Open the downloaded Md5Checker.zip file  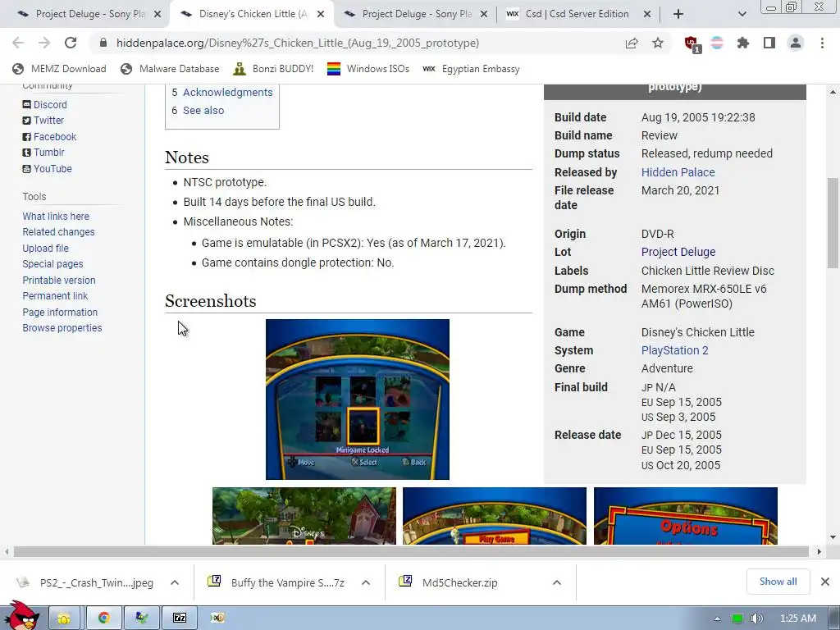point(459,582)
